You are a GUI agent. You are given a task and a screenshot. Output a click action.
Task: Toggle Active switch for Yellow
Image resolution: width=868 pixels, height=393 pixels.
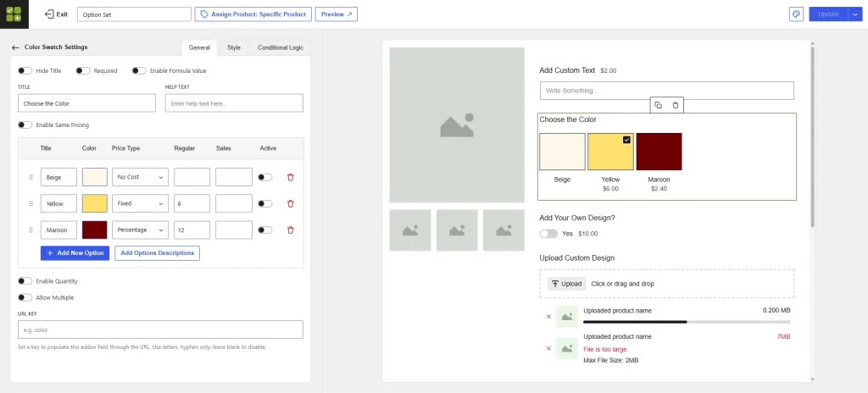(x=265, y=203)
